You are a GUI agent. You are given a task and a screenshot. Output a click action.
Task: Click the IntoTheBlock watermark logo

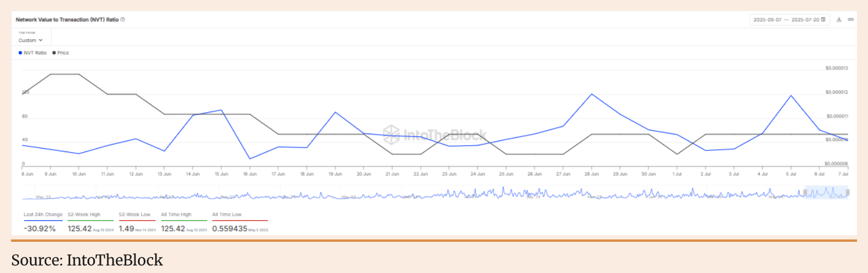435,134
